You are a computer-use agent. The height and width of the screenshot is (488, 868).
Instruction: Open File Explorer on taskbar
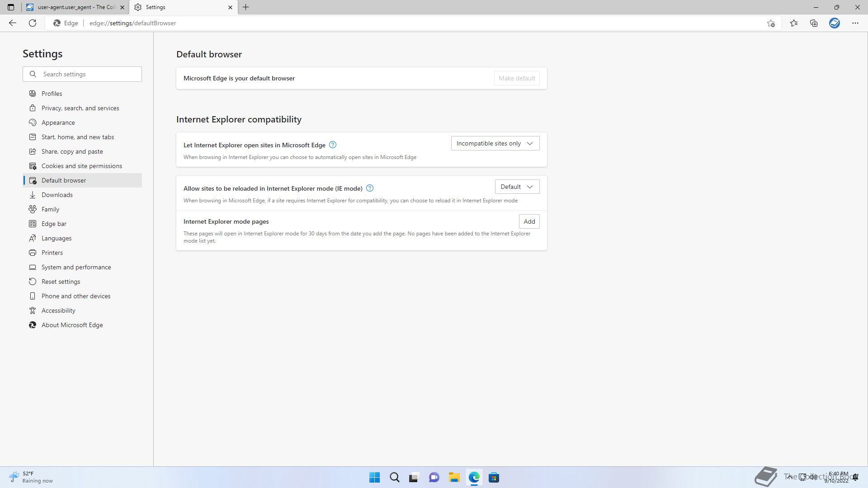pyautogui.click(x=454, y=478)
